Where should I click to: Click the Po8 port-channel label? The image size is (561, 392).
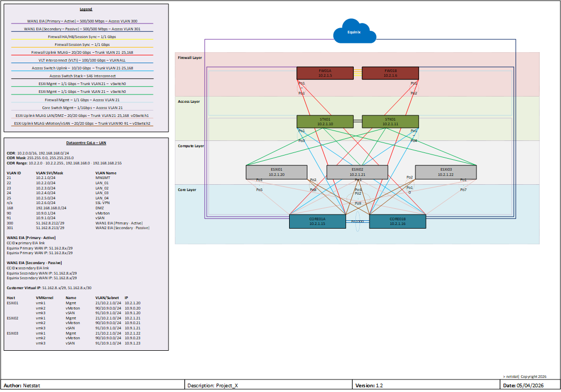[x=313, y=189]
